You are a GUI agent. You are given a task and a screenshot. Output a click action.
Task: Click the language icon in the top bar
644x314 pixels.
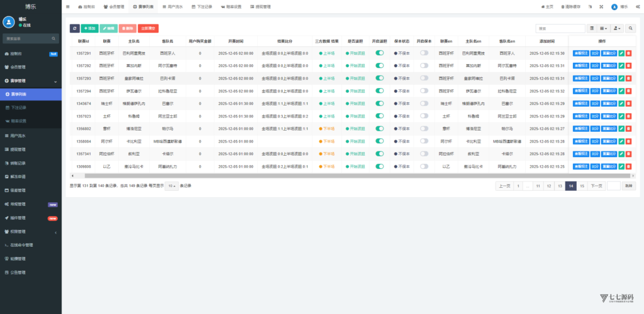[x=590, y=7]
